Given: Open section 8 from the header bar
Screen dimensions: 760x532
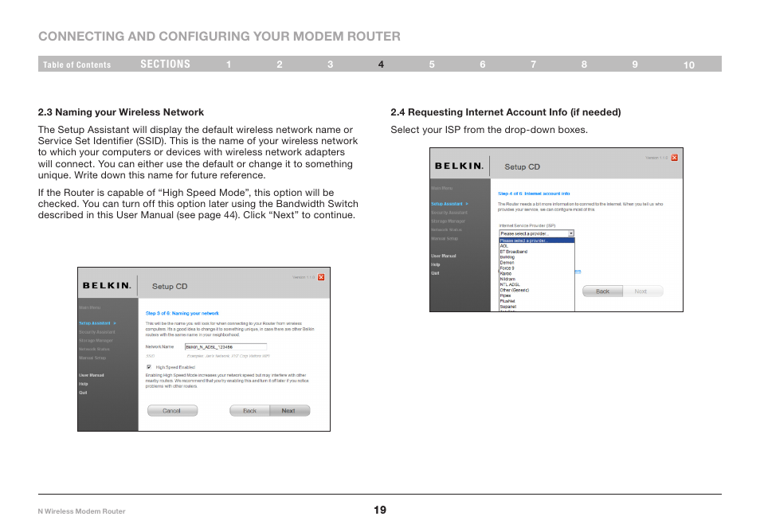Looking at the screenshot, I should coord(584,65).
